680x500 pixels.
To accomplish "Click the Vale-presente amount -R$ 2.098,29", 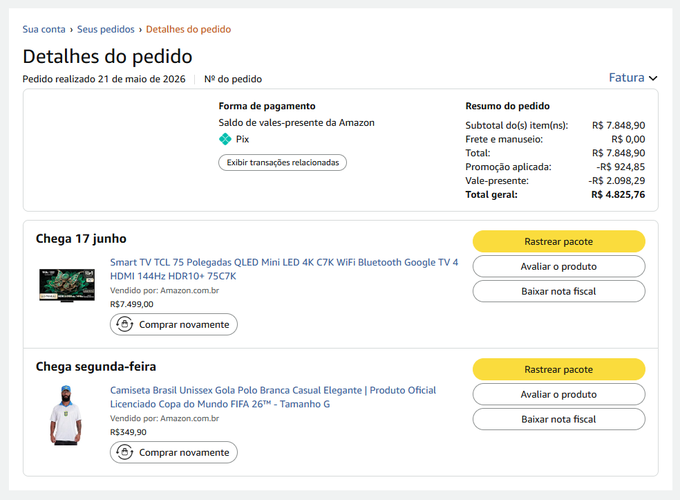I will click(x=617, y=181).
